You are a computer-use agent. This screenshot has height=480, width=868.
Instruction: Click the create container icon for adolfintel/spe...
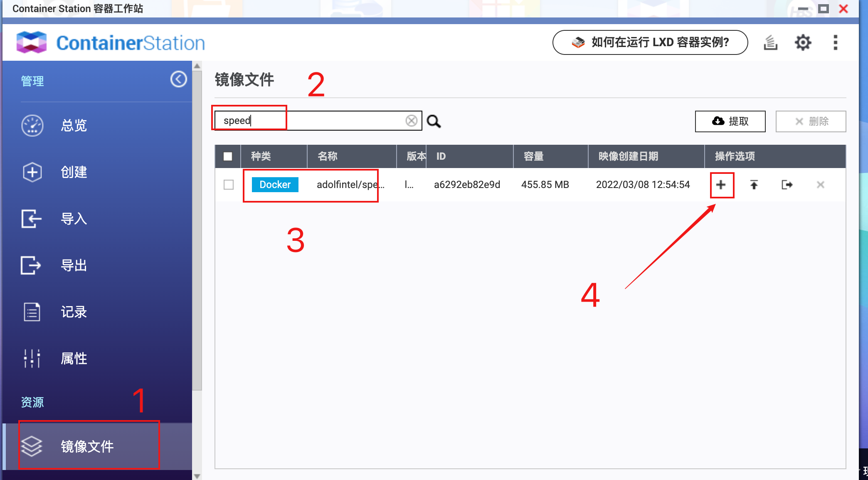[721, 185]
